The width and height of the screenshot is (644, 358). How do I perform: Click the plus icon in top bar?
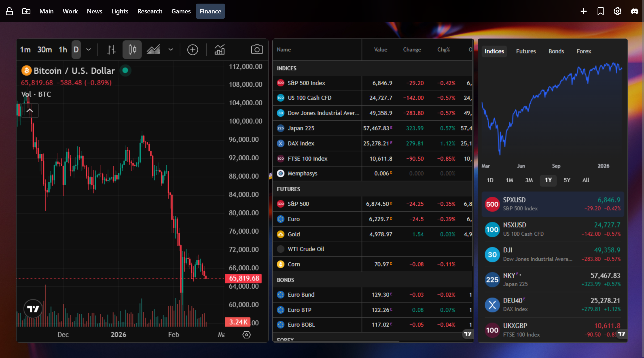click(x=583, y=11)
